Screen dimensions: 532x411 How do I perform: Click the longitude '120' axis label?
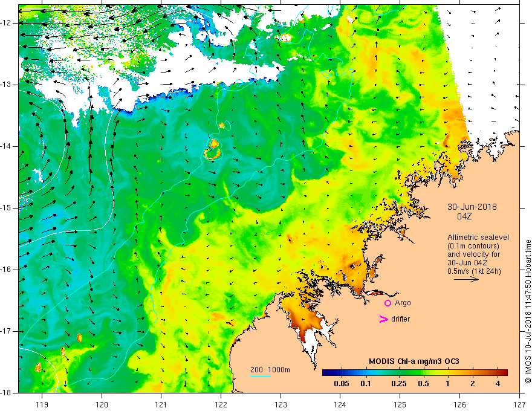(102, 404)
